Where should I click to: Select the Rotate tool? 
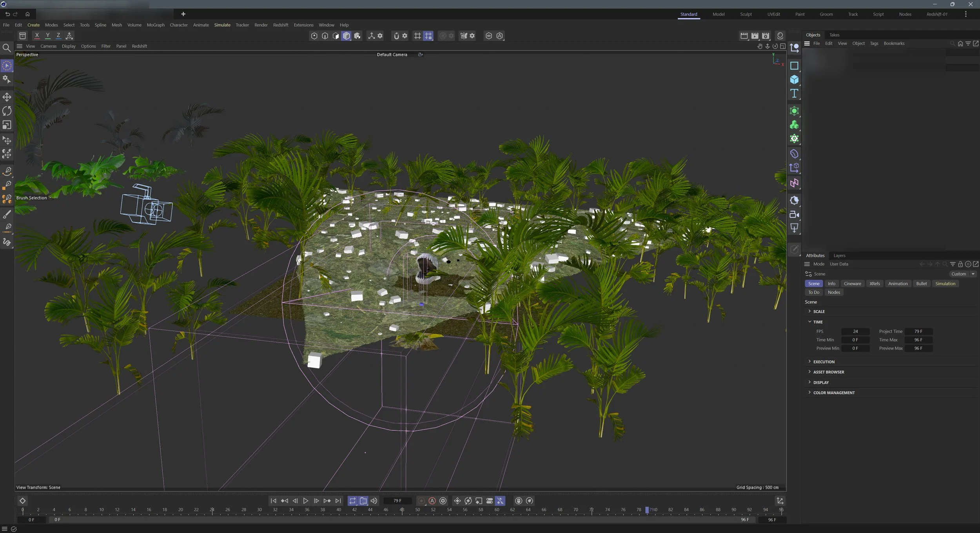click(x=7, y=111)
